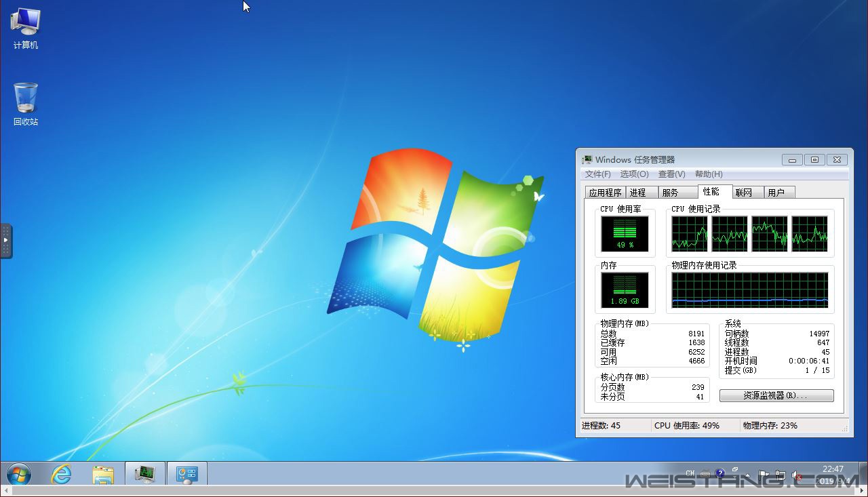Click the CH language indicator
Image resolution: width=868 pixels, height=497 pixels.
tap(690, 473)
